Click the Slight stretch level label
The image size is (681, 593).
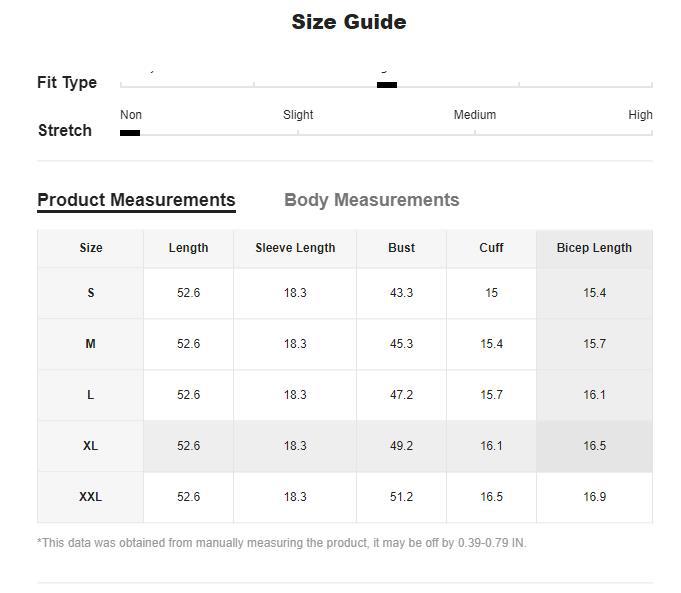(x=298, y=115)
